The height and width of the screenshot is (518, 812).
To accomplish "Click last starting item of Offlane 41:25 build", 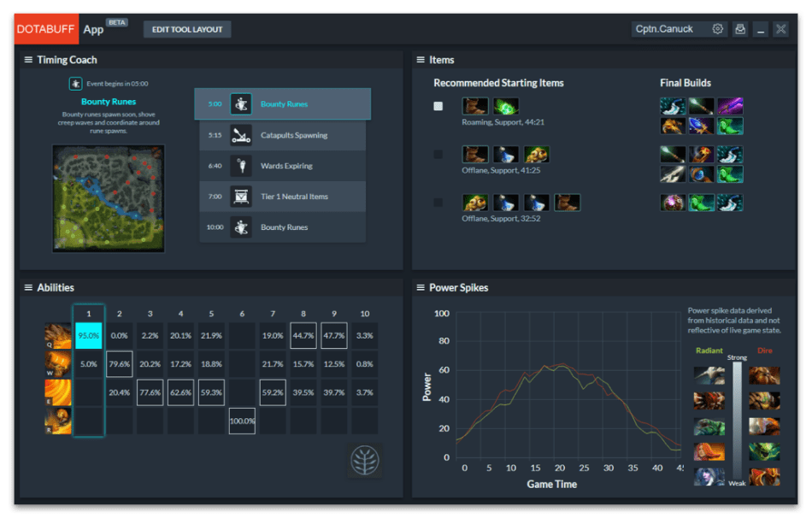I will 537,155.
